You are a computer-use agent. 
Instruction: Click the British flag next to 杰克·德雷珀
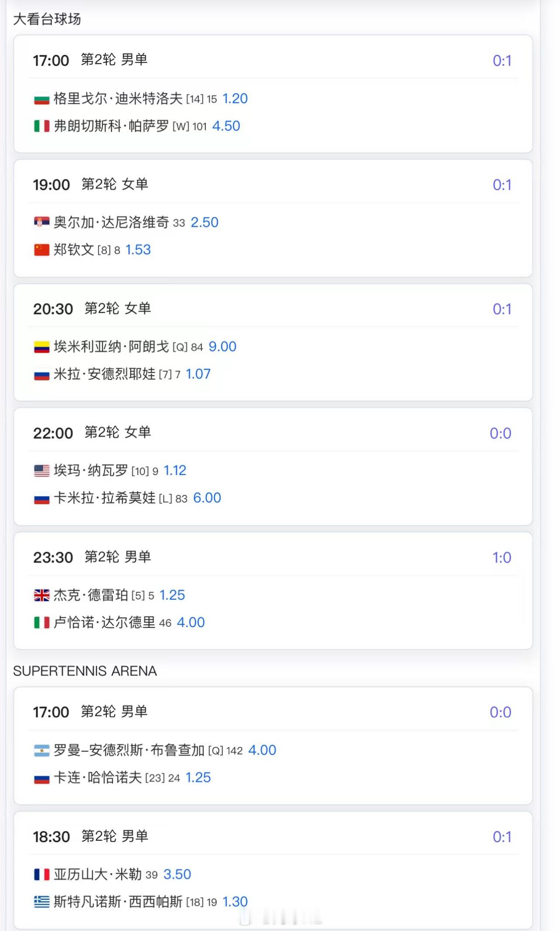pyautogui.click(x=41, y=596)
